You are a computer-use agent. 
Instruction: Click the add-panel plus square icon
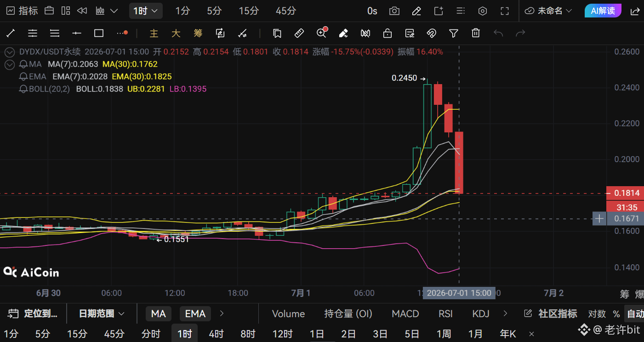click(438, 11)
